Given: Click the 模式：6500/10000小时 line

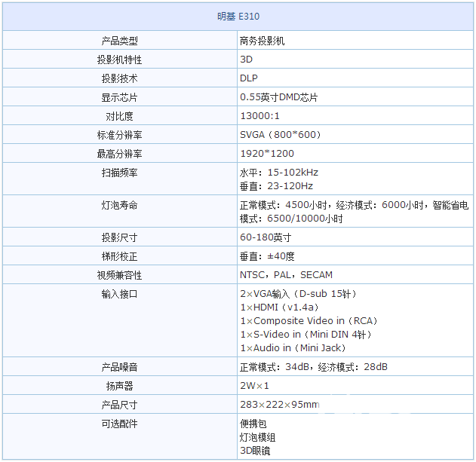Looking at the screenshot, I should click(291, 219).
